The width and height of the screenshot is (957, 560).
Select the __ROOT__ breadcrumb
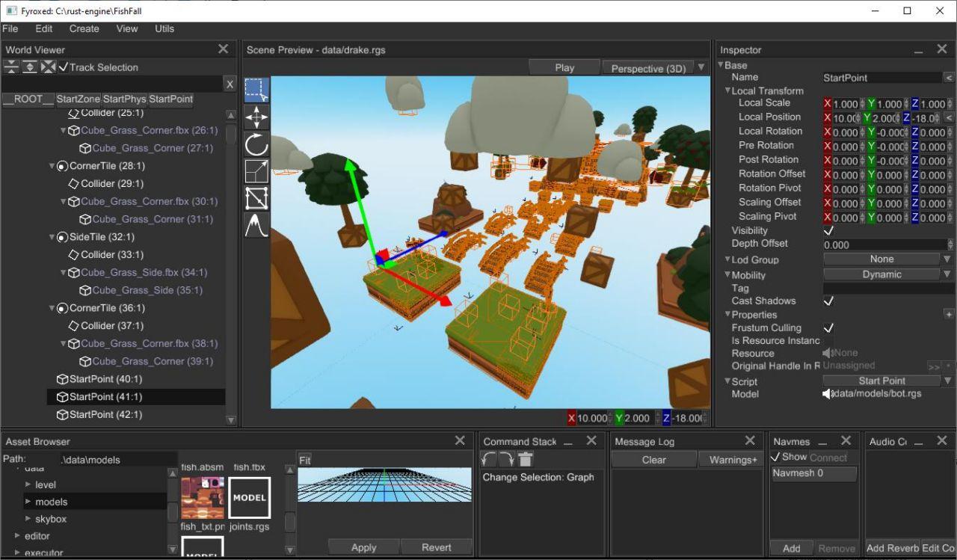point(28,99)
